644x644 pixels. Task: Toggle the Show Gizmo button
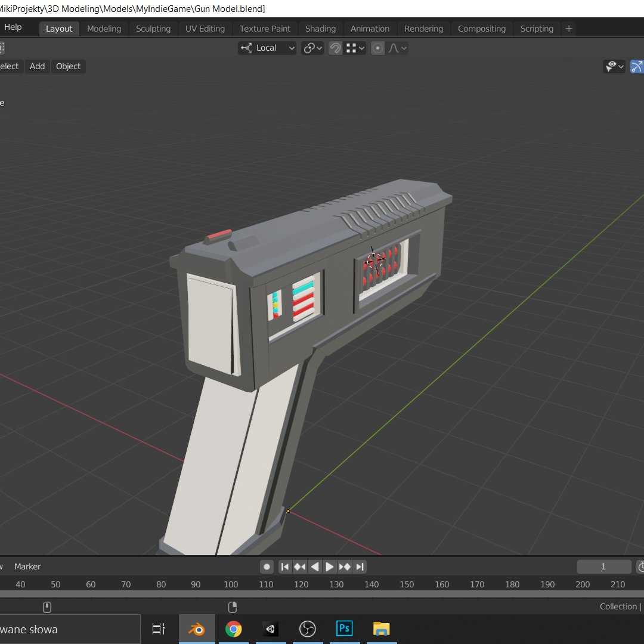(x=637, y=66)
